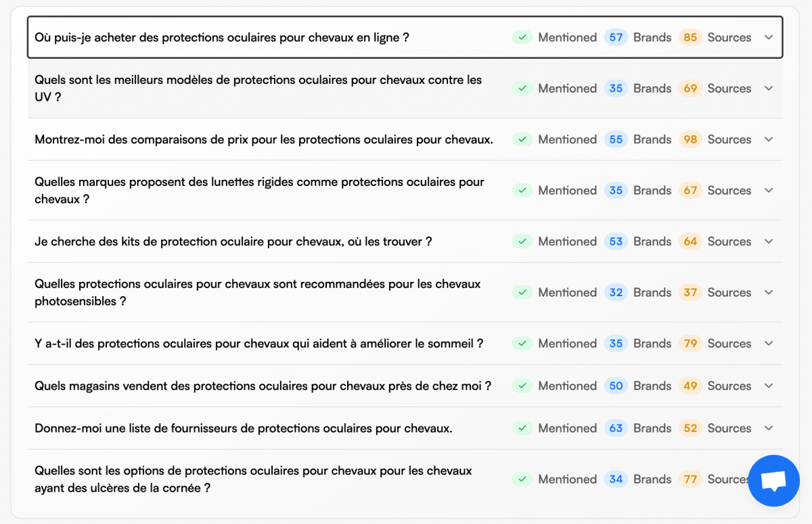
Task: Expand the first prompt about buying eye protection online
Action: click(769, 37)
